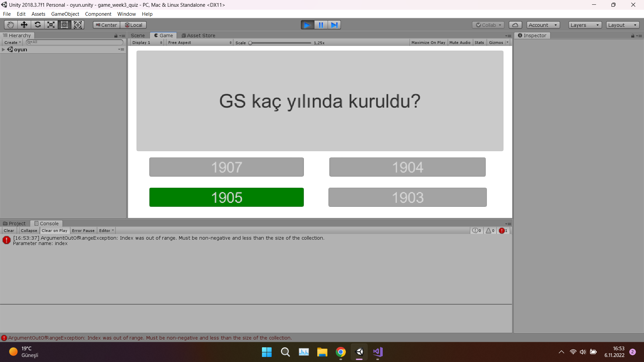Image resolution: width=644 pixels, height=362 pixels.
Task: Select the Rect transform tool
Action: click(64, 24)
